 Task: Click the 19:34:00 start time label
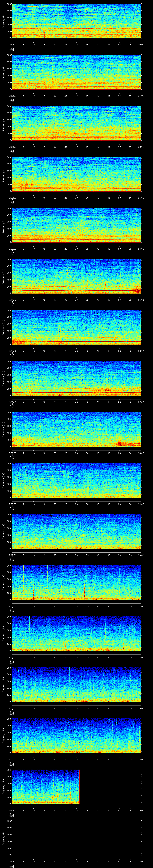12,810
